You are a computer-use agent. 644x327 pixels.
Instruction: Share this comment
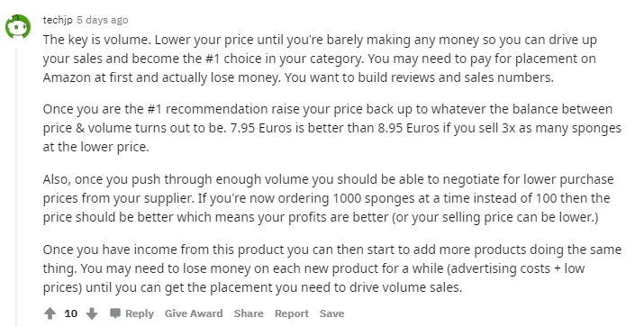coord(249,313)
